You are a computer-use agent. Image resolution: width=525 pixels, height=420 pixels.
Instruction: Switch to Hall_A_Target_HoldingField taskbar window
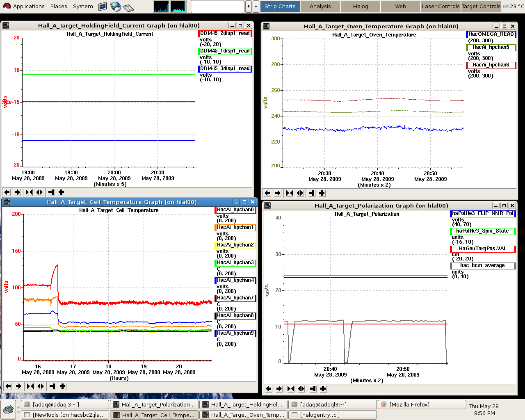point(243,404)
